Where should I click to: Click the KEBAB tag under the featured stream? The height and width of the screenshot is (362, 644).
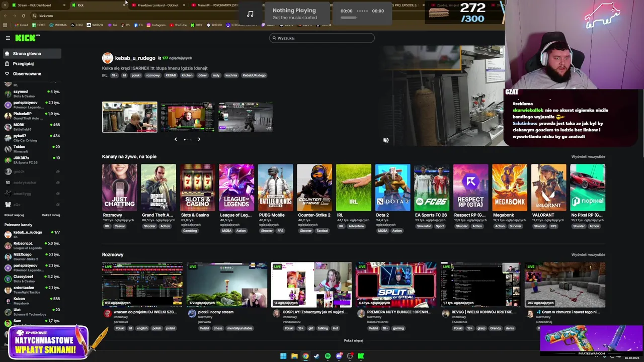tap(171, 75)
